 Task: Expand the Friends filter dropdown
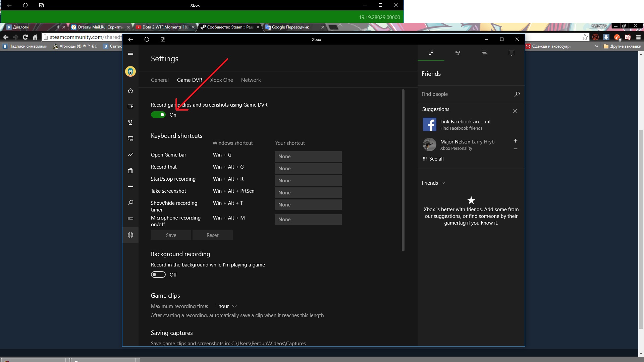(x=434, y=183)
